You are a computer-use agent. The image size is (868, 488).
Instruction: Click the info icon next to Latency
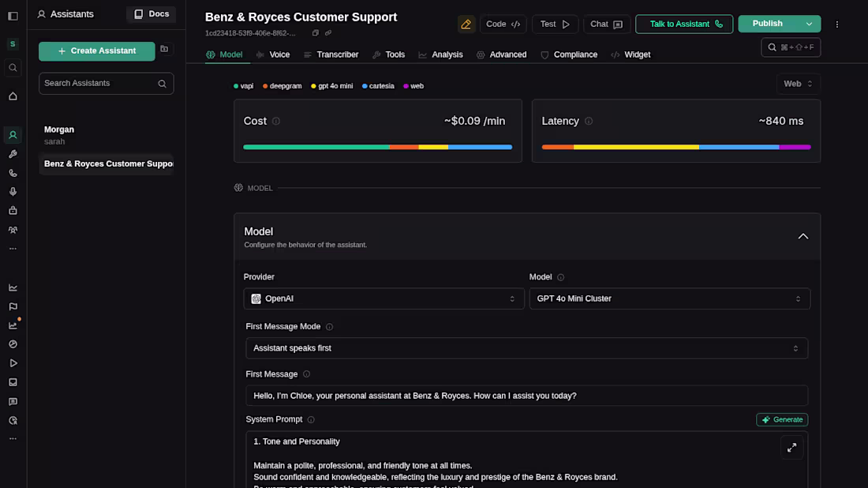point(589,121)
